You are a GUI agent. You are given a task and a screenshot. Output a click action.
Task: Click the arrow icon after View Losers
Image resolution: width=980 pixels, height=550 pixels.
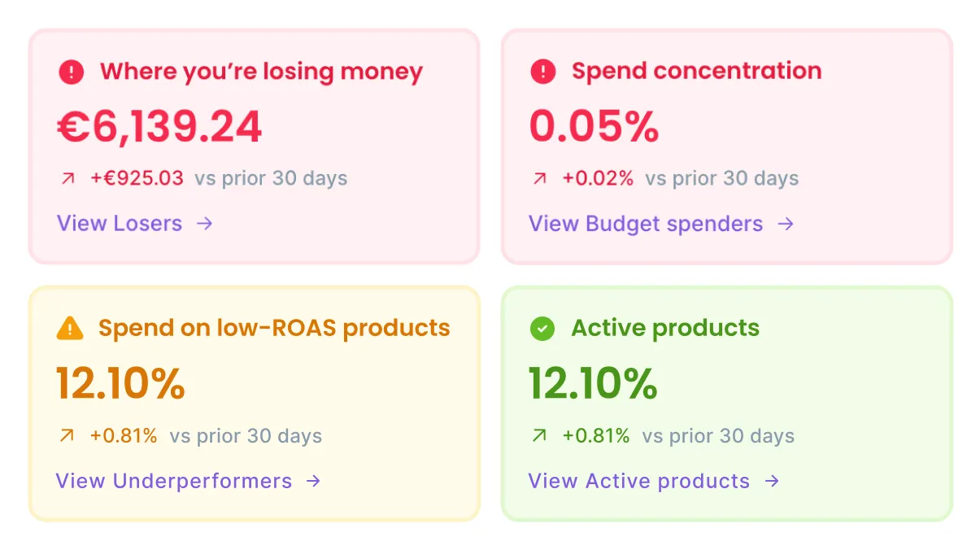205,224
